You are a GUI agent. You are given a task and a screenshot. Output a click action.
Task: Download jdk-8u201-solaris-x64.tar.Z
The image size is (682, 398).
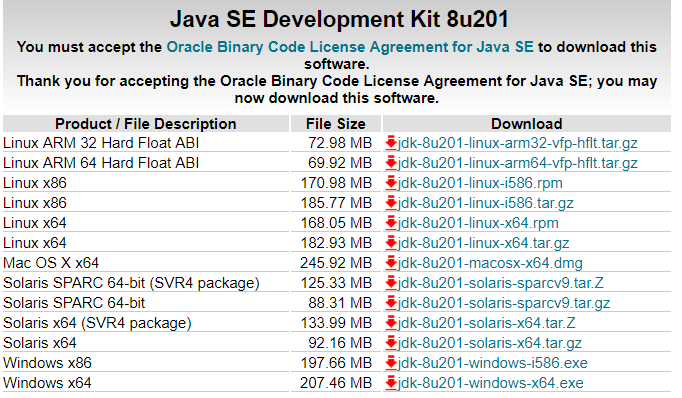point(486,323)
